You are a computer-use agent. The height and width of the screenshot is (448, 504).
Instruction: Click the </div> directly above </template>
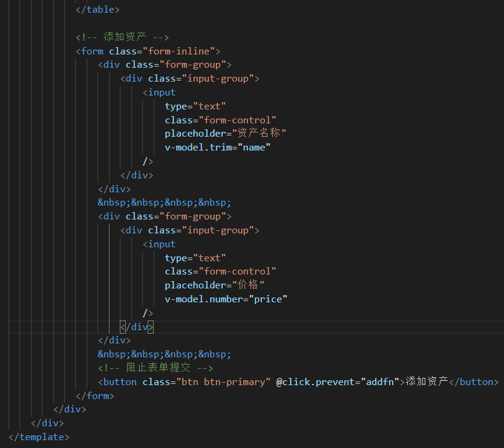coord(47,423)
